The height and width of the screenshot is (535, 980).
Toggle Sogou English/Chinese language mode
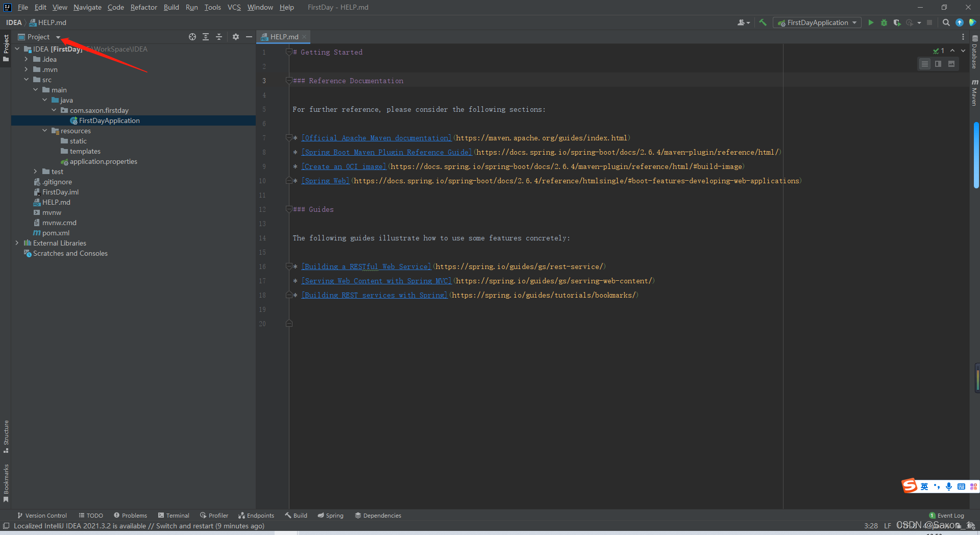tap(924, 487)
